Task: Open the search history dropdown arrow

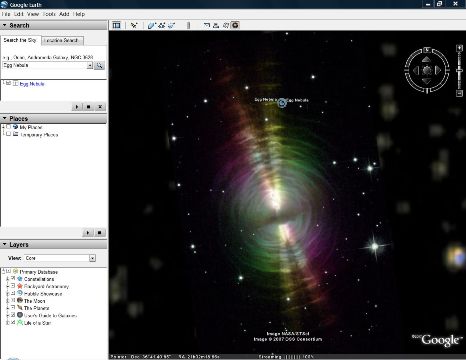Action: 90,66
